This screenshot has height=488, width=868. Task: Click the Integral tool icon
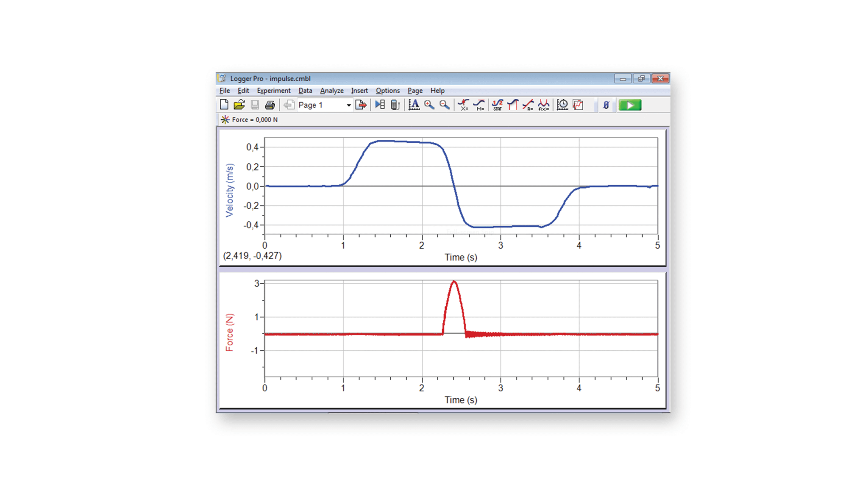tap(512, 105)
